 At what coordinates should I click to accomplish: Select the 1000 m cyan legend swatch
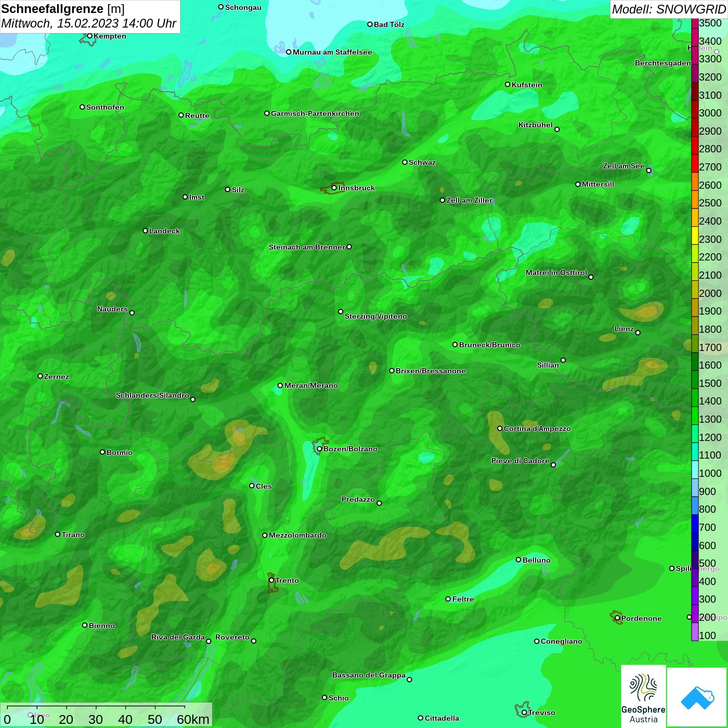pos(695,470)
